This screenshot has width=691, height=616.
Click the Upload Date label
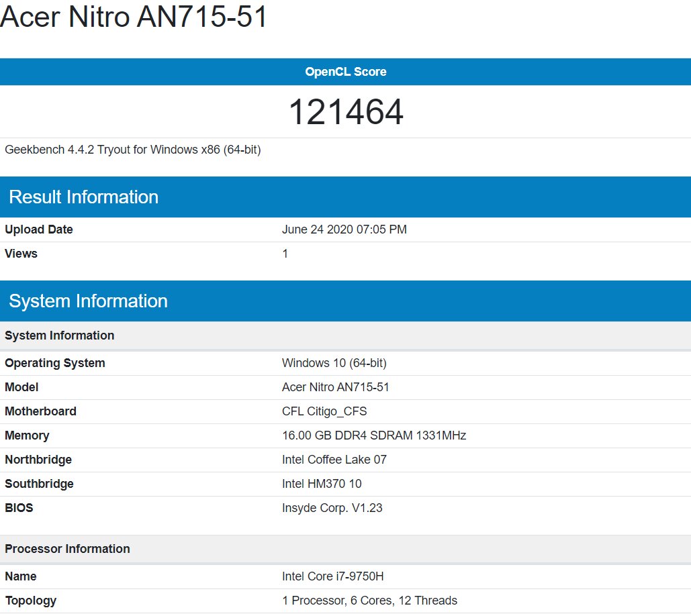click(39, 229)
